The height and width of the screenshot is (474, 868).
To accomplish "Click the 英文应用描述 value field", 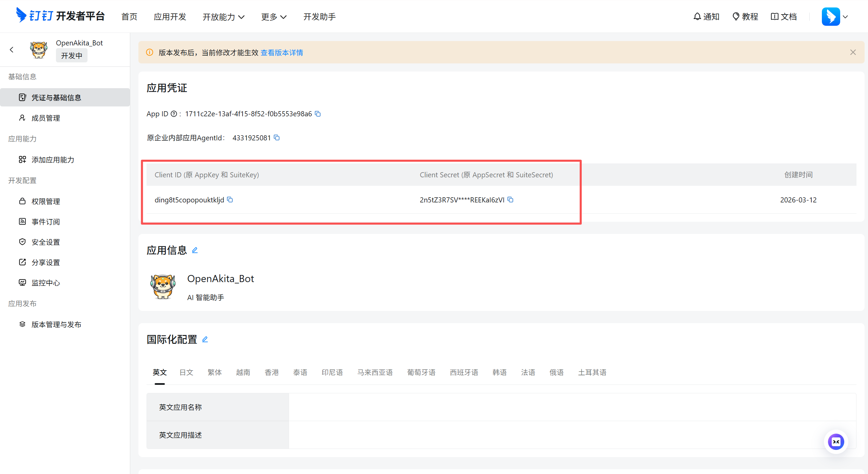I will pos(573,435).
